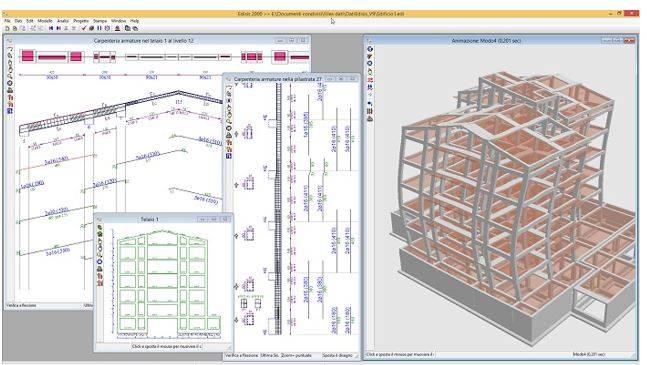This screenshot has height=365, width=647.
Task: Click the red checkmark verify icon in toolbar
Action: tap(84, 28)
